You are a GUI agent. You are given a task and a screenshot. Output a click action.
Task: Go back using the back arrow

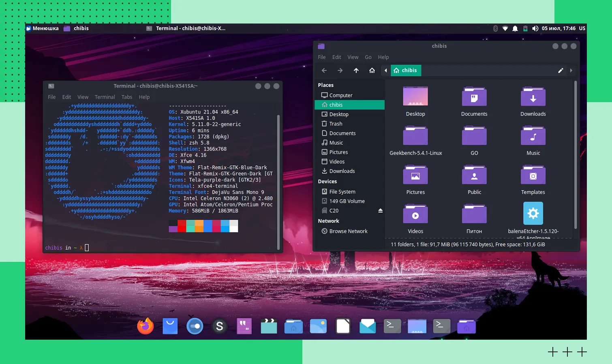click(324, 71)
